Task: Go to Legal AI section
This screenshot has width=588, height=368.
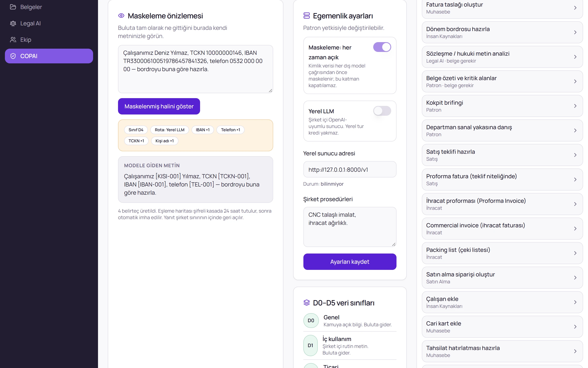Action: click(49, 23)
